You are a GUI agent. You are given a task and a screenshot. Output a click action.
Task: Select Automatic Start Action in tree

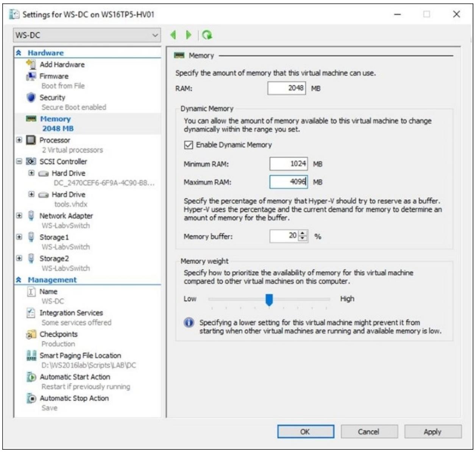tap(75, 377)
